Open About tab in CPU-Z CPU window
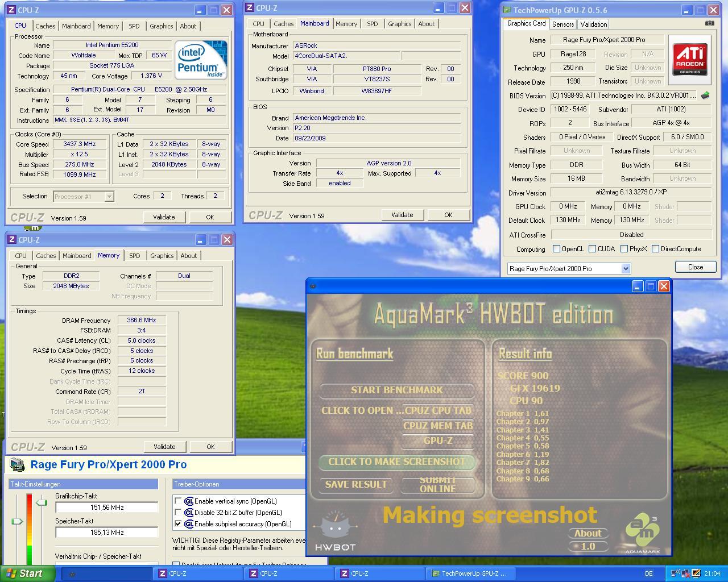 tap(188, 26)
